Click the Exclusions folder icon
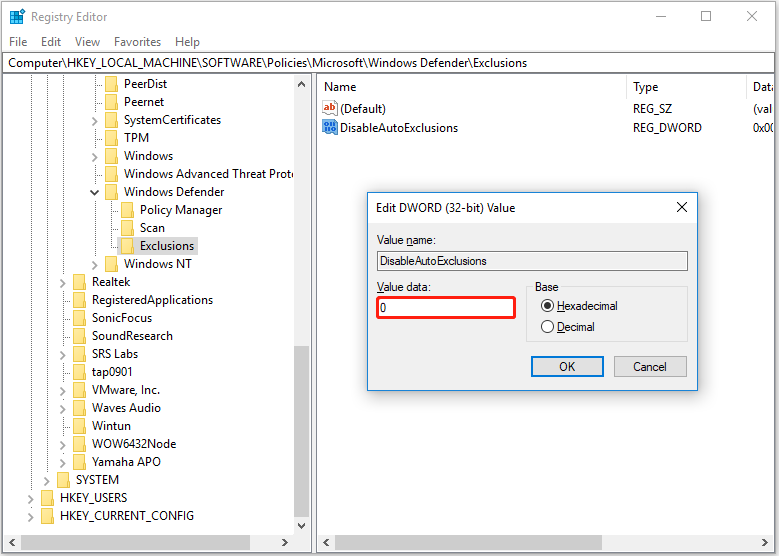The image size is (779, 556). tap(128, 245)
